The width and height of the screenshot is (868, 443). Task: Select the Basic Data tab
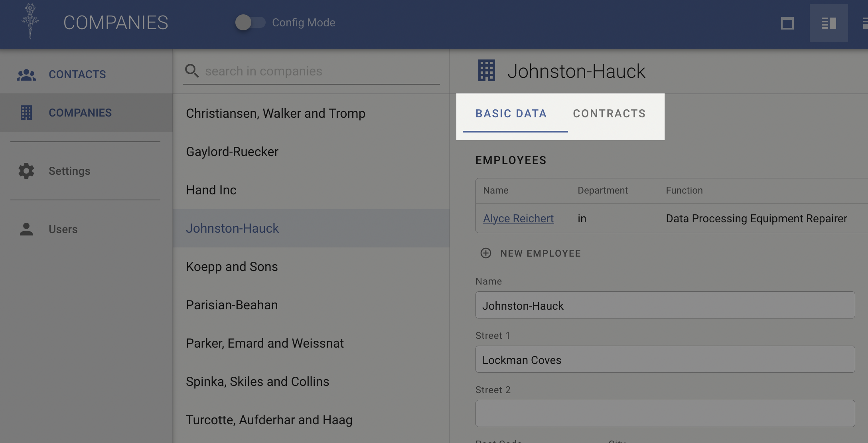tap(511, 114)
